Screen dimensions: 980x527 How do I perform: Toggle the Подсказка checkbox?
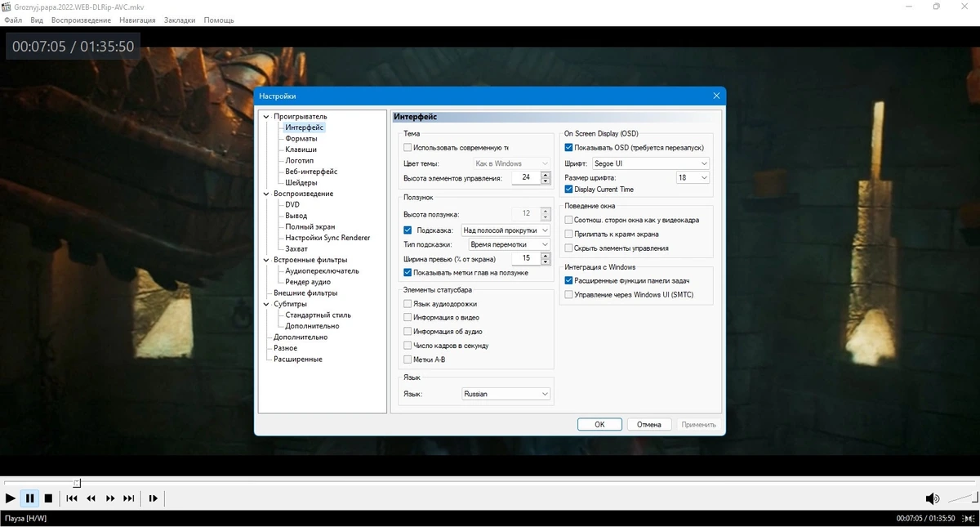(x=408, y=230)
